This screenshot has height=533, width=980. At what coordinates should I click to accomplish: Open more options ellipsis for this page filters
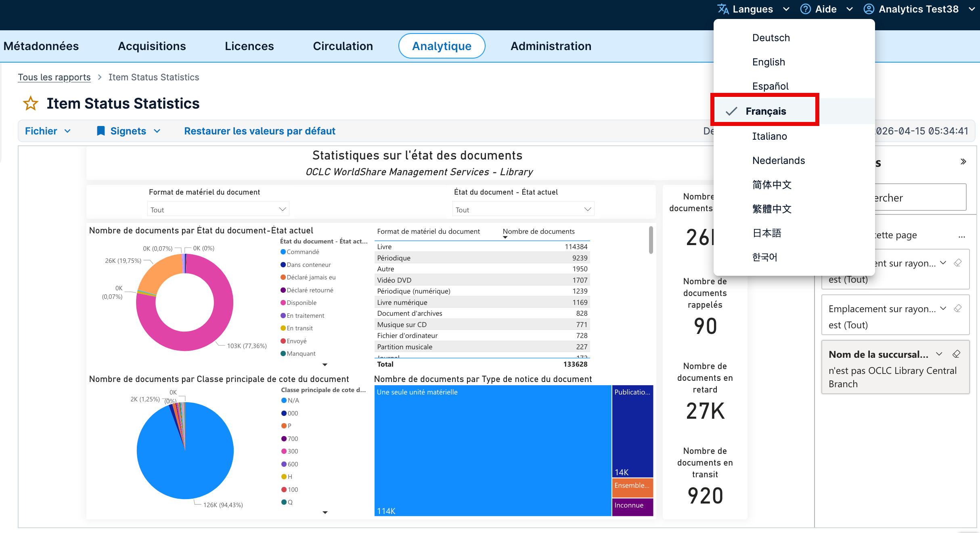[962, 237]
